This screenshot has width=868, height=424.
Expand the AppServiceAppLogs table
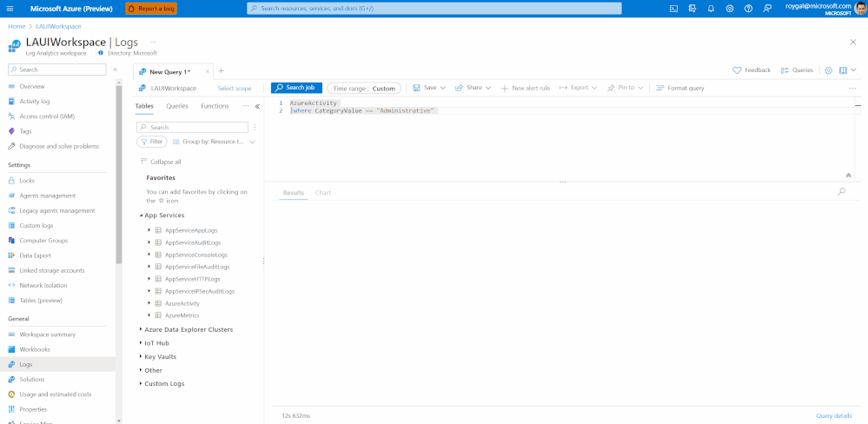(x=149, y=229)
